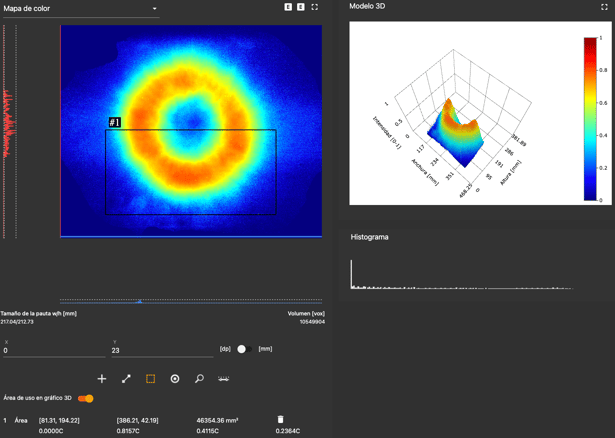Select the rectangular area selection tool
Viewport: 615px width, 438px height.
click(151, 379)
